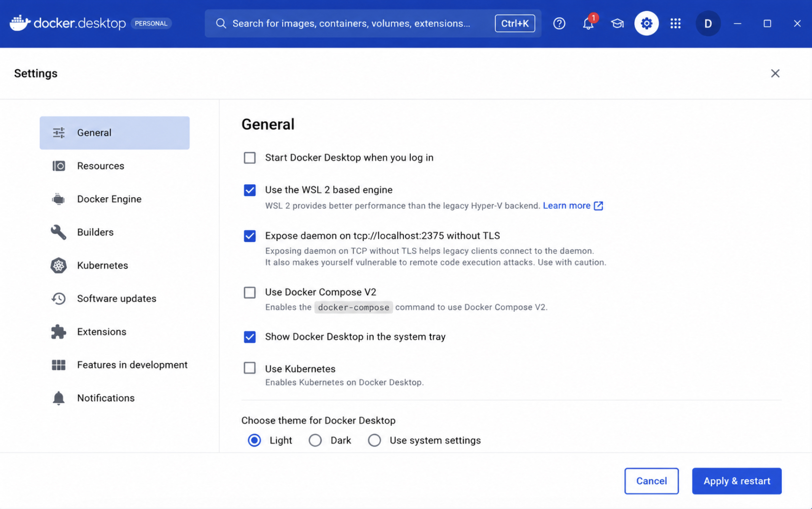Choose Use system settings theme option
Image resolution: width=812 pixels, height=509 pixels.
point(375,440)
